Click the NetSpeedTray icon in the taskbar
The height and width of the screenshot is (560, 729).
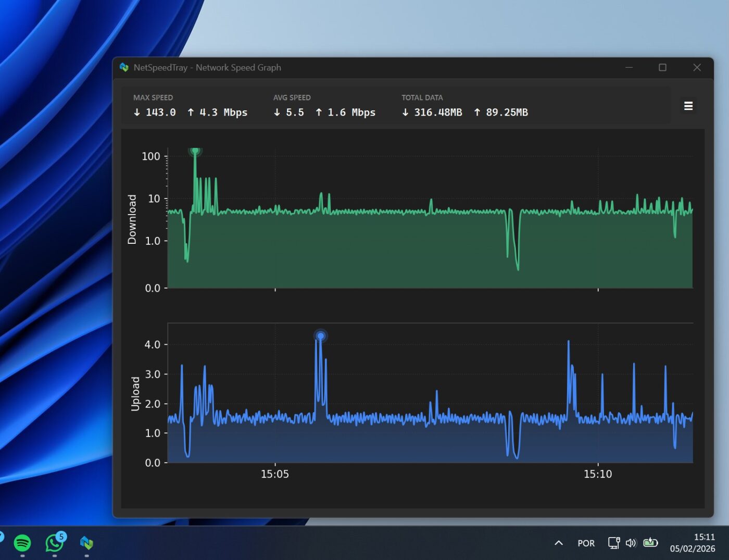point(86,543)
